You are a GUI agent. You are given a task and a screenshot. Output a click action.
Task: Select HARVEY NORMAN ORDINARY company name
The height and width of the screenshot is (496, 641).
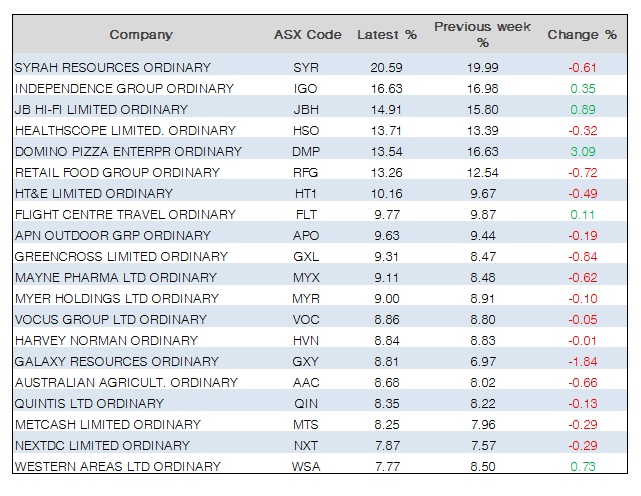coord(106,340)
